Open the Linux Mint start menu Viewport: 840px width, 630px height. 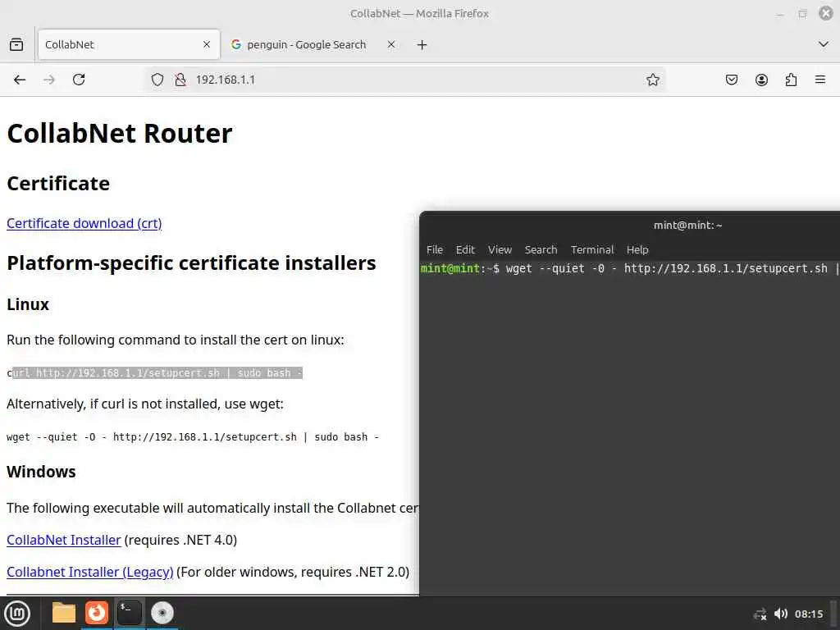click(x=17, y=614)
